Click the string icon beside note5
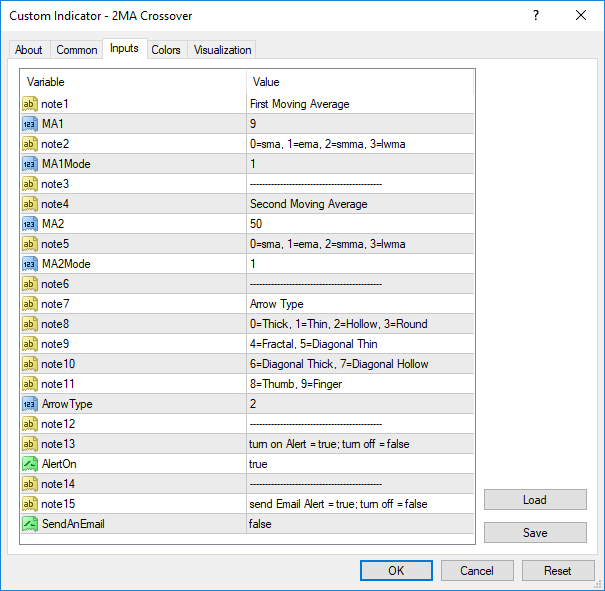Image resolution: width=605 pixels, height=591 pixels. pos(30,244)
